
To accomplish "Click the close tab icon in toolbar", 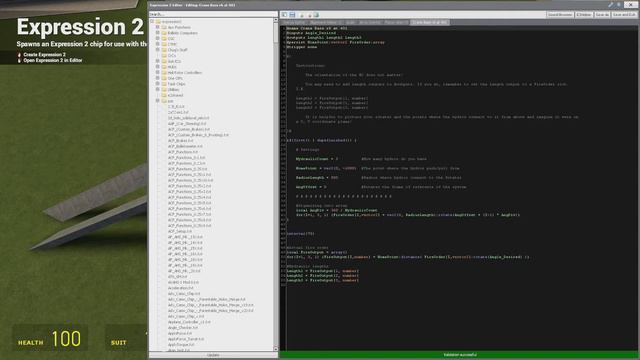I will tap(310, 15).
